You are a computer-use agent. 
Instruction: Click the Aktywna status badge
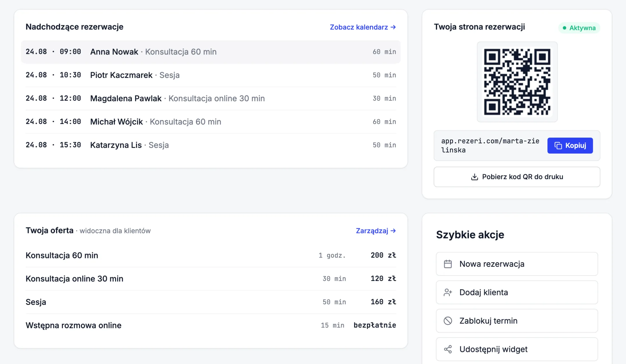point(579,28)
